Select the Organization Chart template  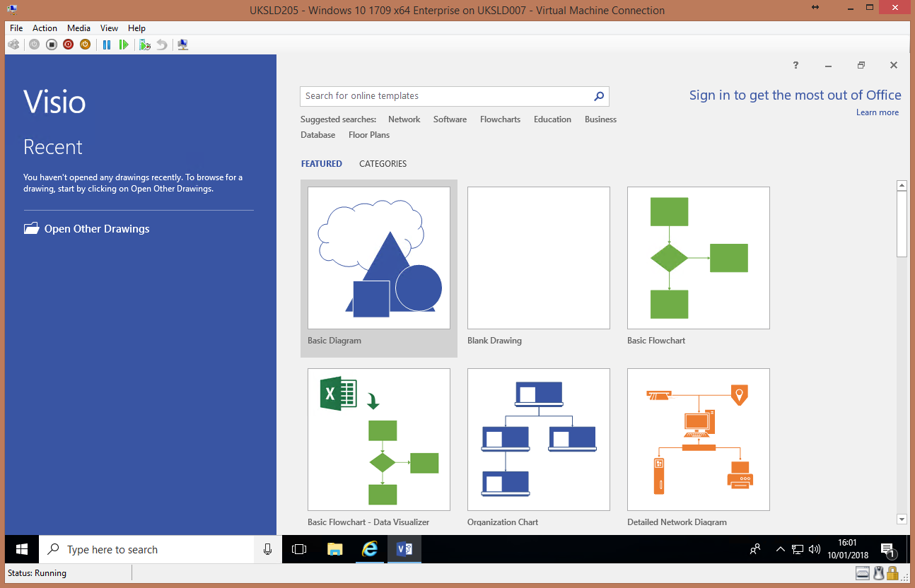(539, 447)
